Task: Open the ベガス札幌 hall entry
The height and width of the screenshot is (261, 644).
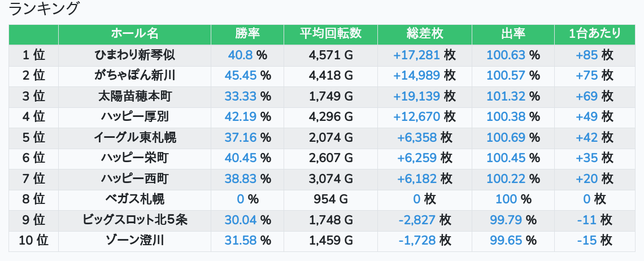Action: coord(134,199)
